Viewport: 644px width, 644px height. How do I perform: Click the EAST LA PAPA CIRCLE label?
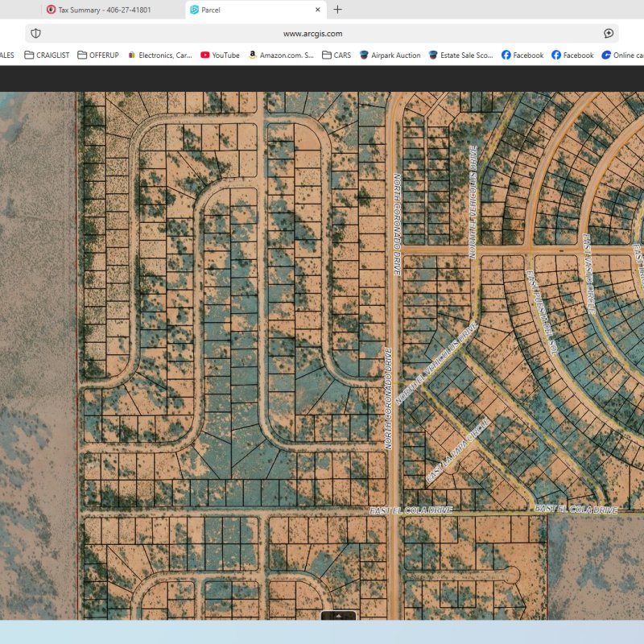pyautogui.click(x=458, y=450)
